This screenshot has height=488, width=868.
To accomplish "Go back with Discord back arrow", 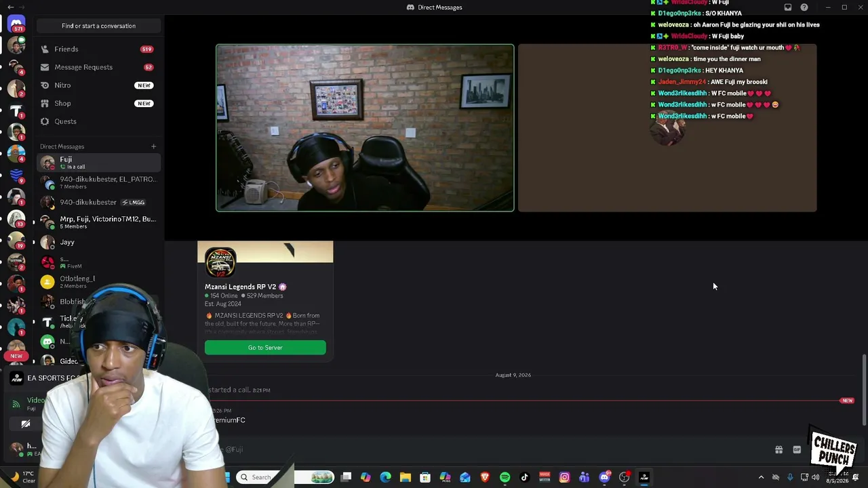I will [x=10, y=7].
